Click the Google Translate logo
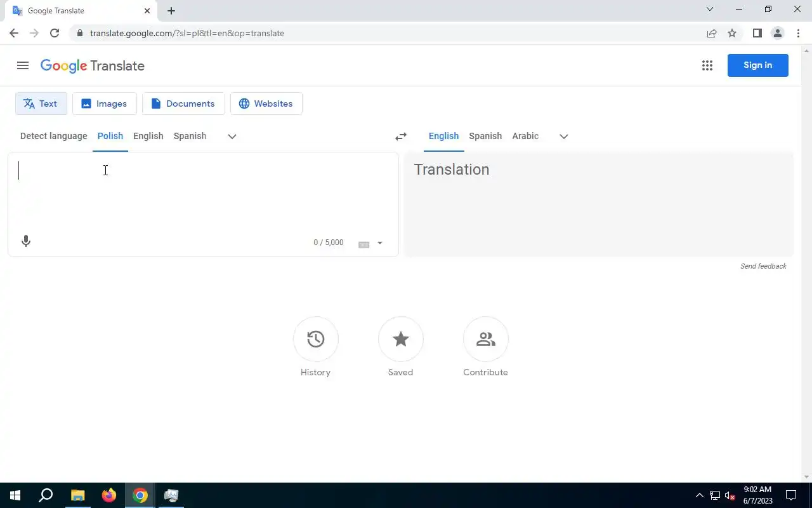 93,66
